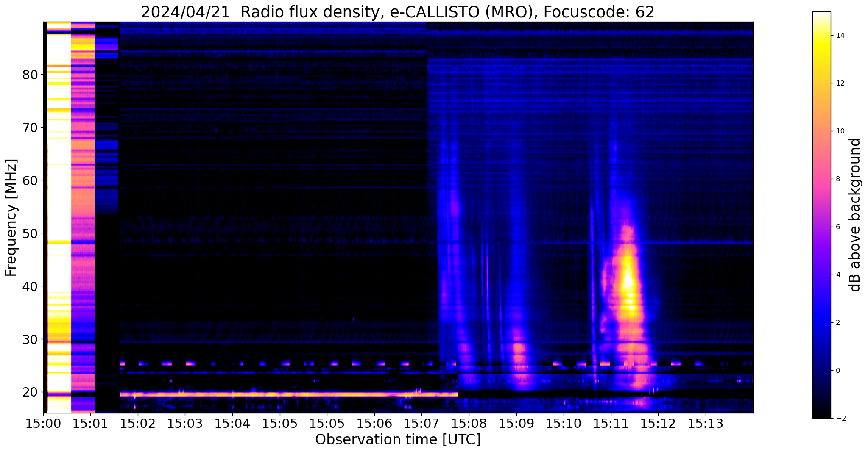Click the colorbar tick label 14
This screenshot has height=452, width=868.
(x=840, y=36)
